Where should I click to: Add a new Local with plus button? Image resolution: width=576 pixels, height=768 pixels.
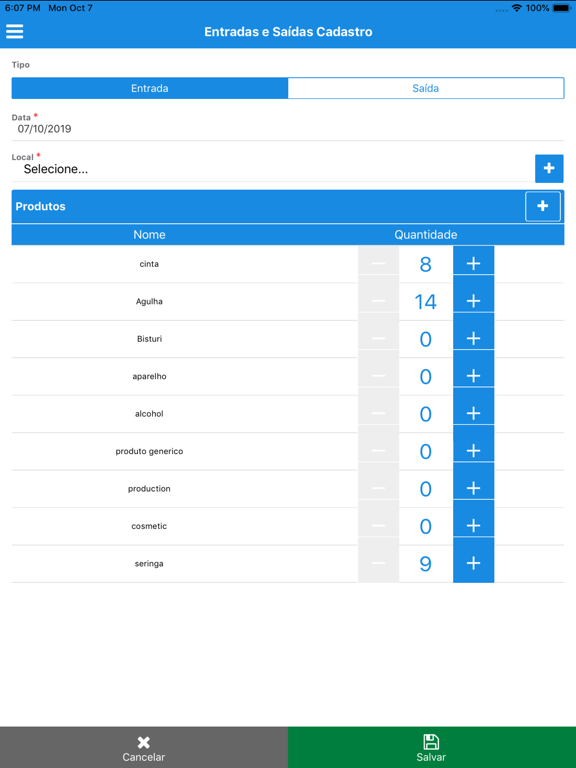pyautogui.click(x=549, y=168)
